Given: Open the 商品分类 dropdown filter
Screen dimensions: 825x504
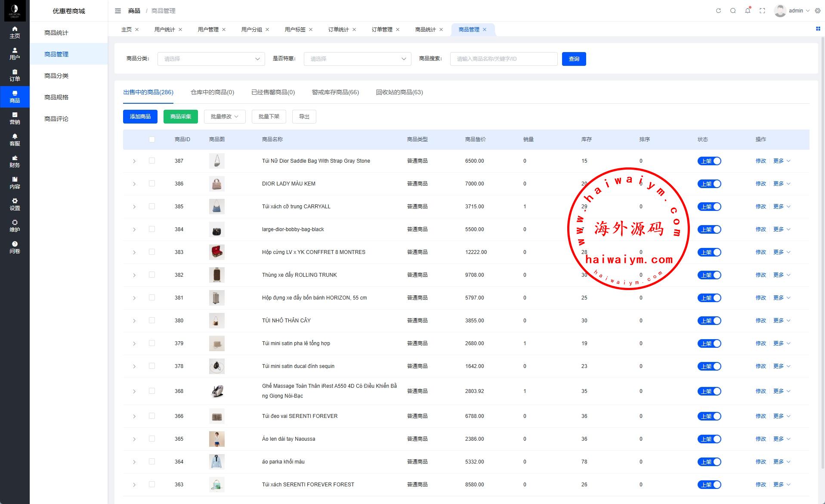Looking at the screenshot, I should tap(211, 59).
